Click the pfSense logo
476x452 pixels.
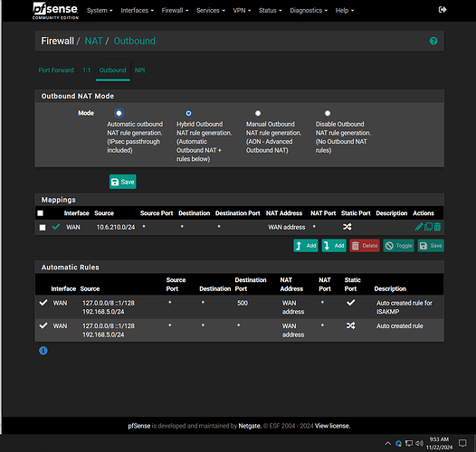[55, 11]
